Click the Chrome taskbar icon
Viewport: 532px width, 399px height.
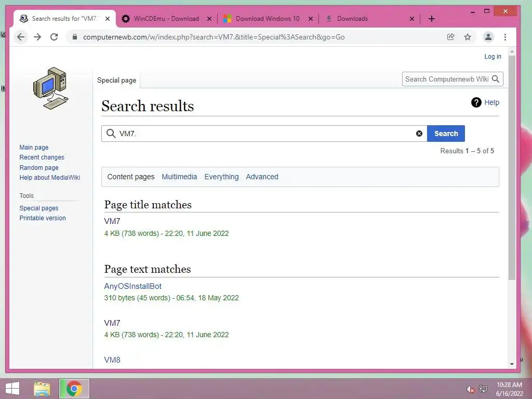tap(74, 389)
